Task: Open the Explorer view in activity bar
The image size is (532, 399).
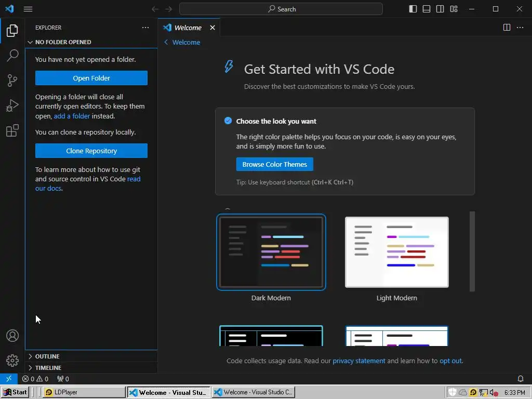Action: [x=12, y=31]
